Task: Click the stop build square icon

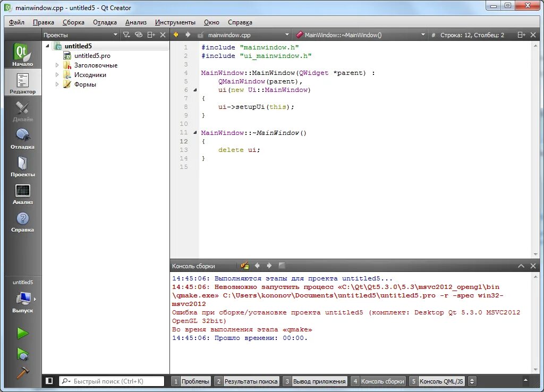Action: pyautogui.click(x=282, y=266)
